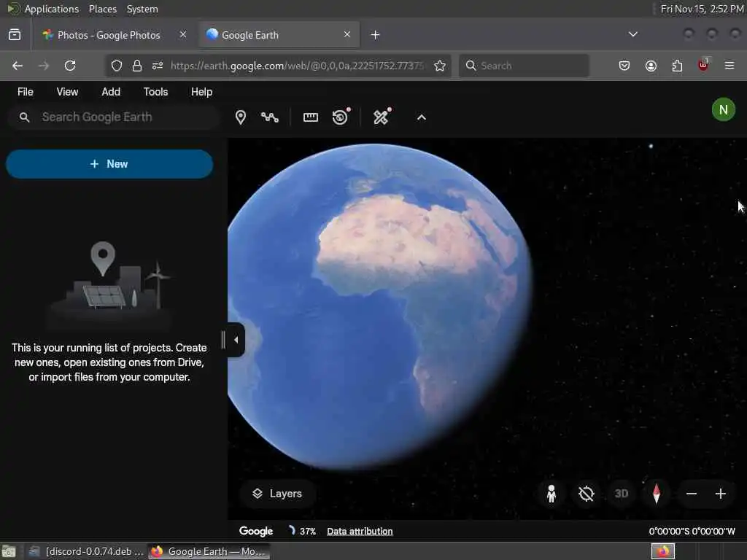Screen dimensions: 747x560
Task: Click the Google logo at the bottom
Action: (x=256, y=532)
